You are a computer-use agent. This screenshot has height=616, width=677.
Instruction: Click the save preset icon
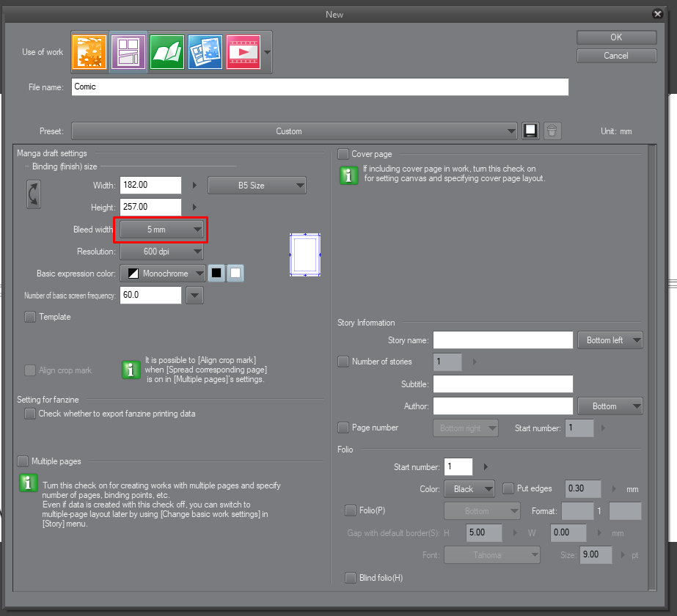pyautogui.click(x=530, y=131)
